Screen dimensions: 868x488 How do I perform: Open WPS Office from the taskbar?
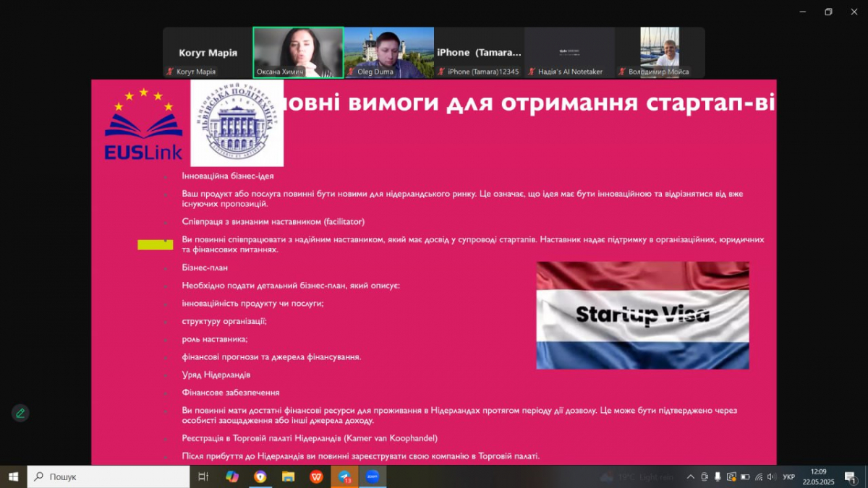(316, 477)
